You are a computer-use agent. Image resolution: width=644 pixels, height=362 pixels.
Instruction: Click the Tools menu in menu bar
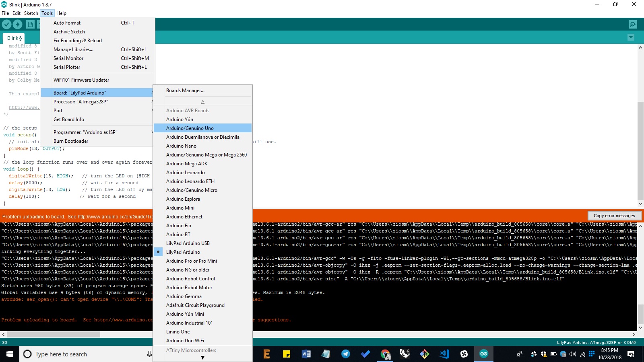coord(47,13)
